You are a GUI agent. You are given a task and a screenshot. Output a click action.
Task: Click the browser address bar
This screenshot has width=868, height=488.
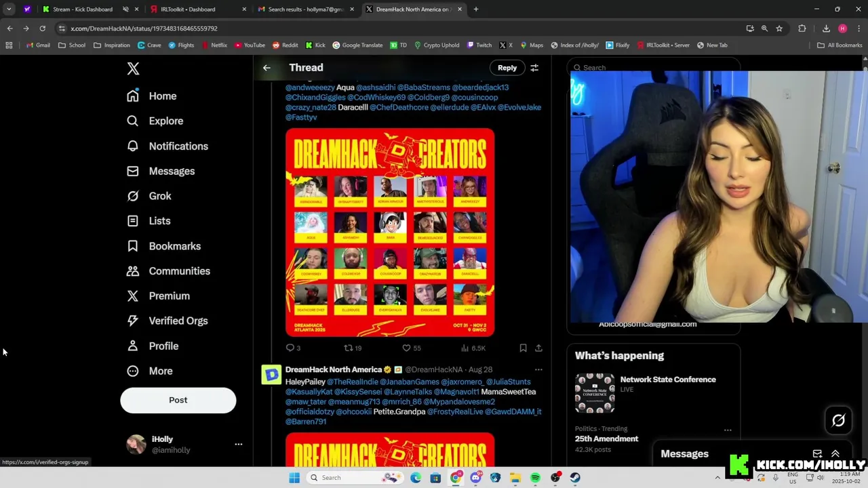click(x=400, y=28)
